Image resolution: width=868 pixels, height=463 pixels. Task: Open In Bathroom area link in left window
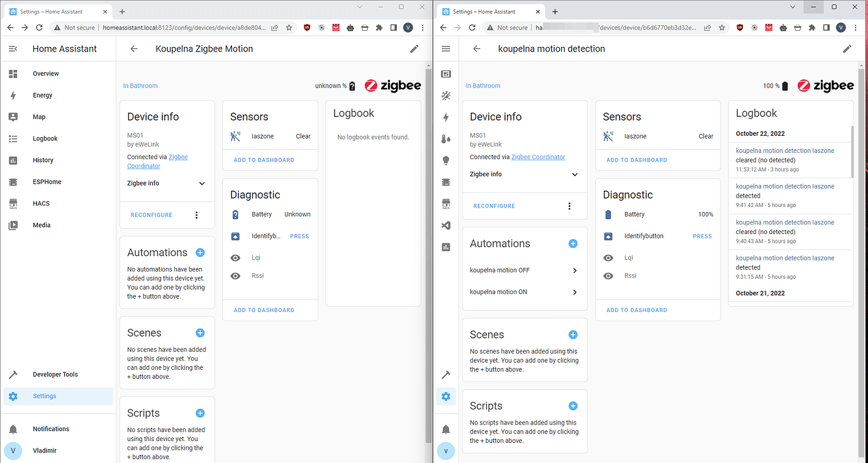(140, 86)
